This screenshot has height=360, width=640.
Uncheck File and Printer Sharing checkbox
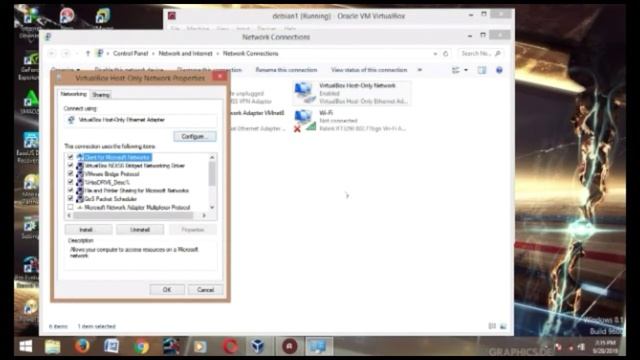click(70, 190)
